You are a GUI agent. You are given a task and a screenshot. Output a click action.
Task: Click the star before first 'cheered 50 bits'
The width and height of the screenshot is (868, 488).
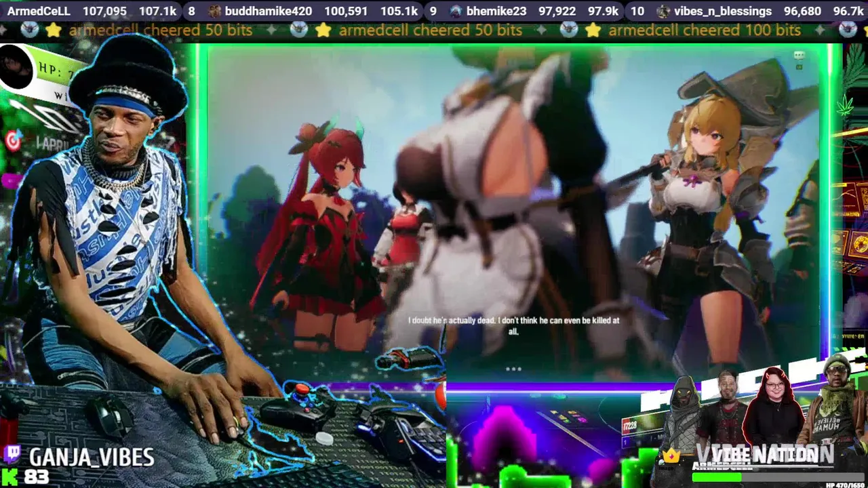[x=54, y=30]
